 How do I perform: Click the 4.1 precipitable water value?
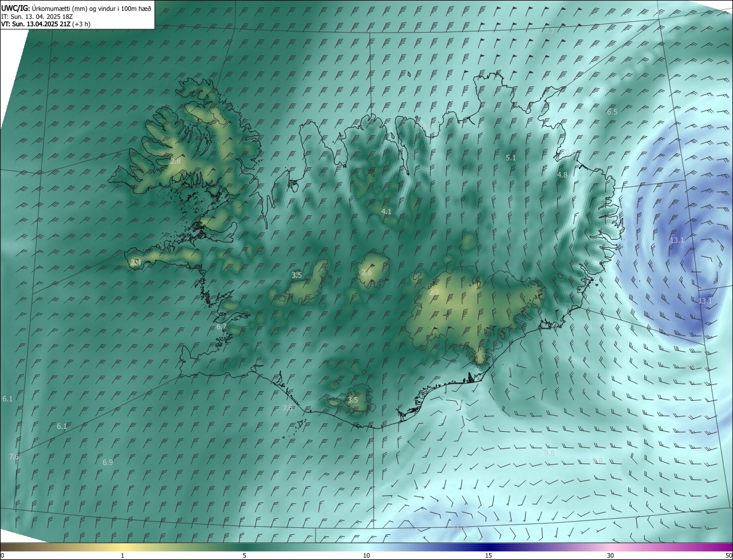[x=387, y=212]
